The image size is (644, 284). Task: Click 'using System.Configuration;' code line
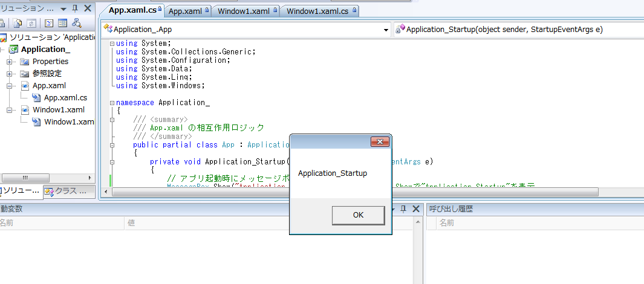pyautogui.click(x=173, y=60)
